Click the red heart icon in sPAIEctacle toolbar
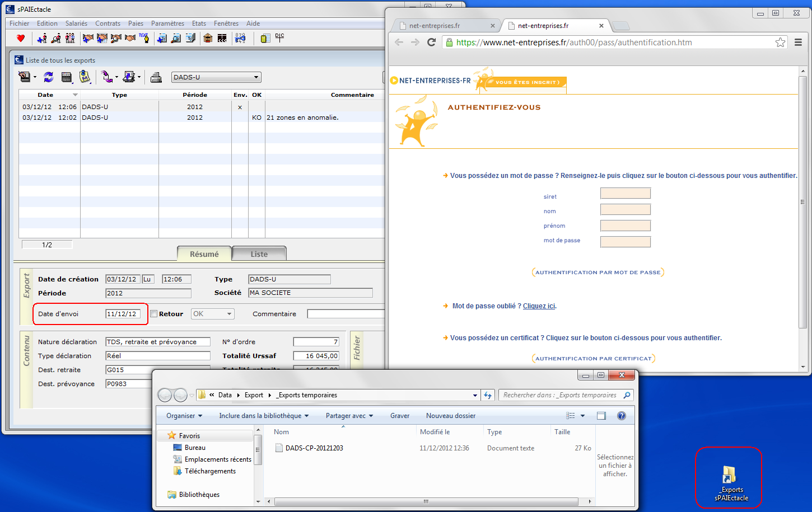The height and width of the screenshot is (512, 812). (21, 38)
